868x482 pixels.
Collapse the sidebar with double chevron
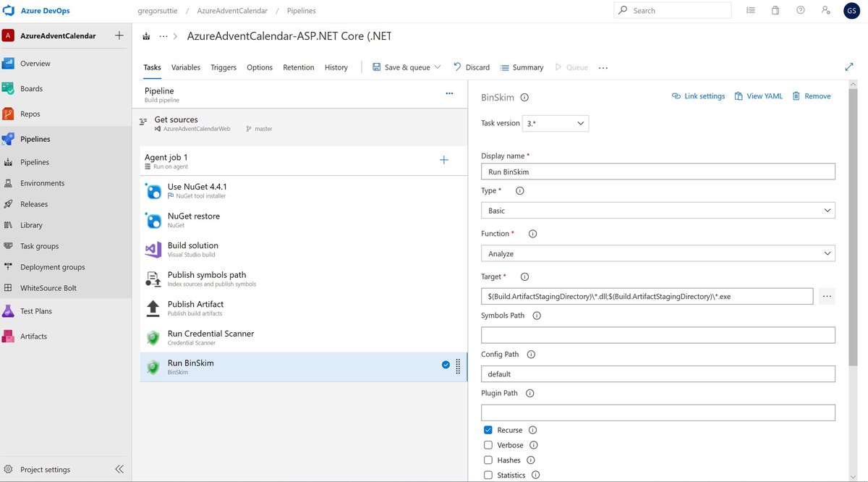(119, 469)
